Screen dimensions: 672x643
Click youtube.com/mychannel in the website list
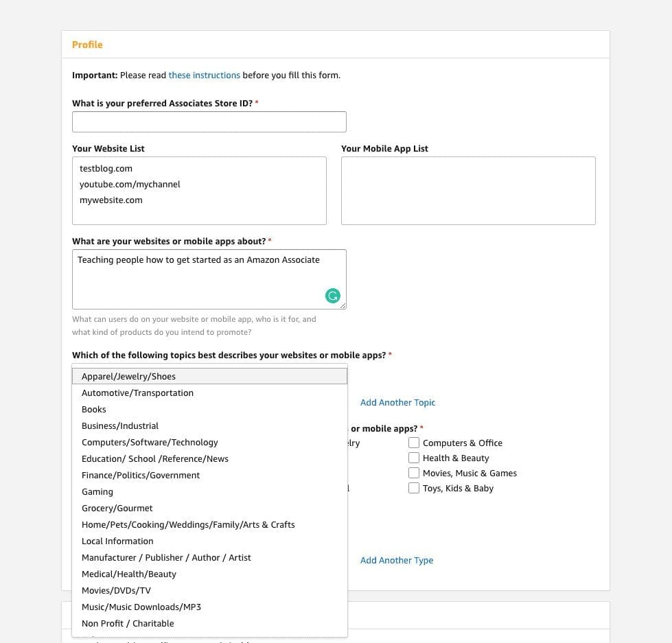pos(130,184)
